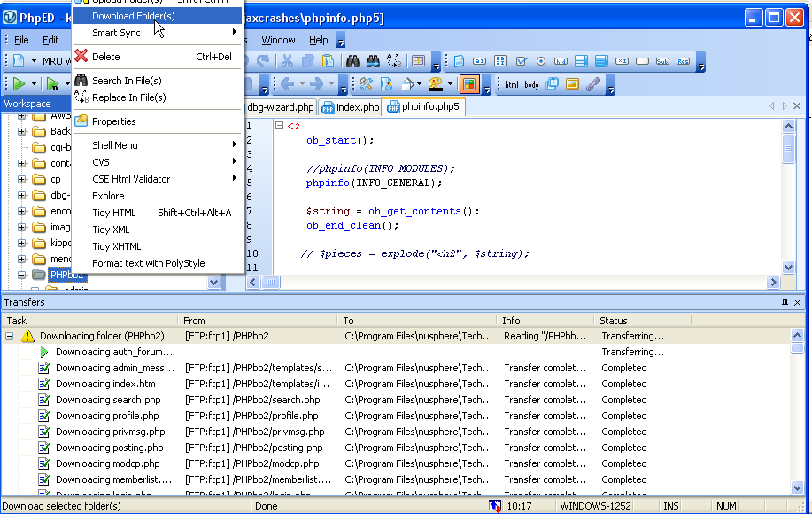
Task: Click the Copy icon in toolbar
Action: (x=307, y=61)
